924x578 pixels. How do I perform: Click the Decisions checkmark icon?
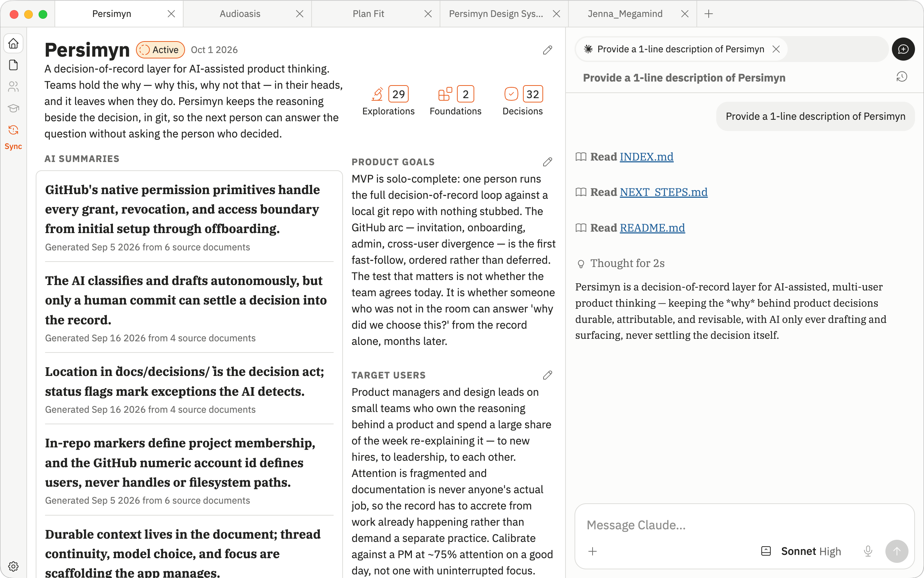[511, 94]
